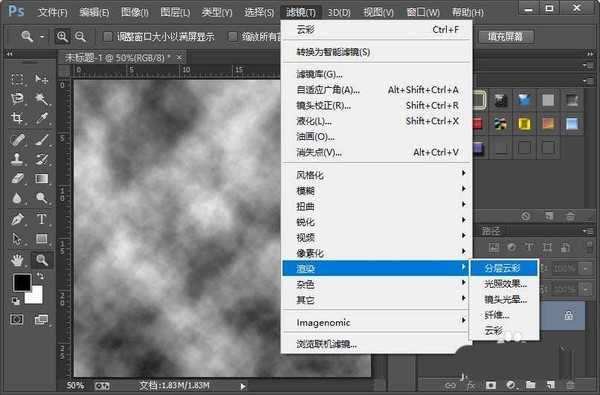Open the 编辑(E) menu
600x395 pixels.
click(x=95, y=13)
